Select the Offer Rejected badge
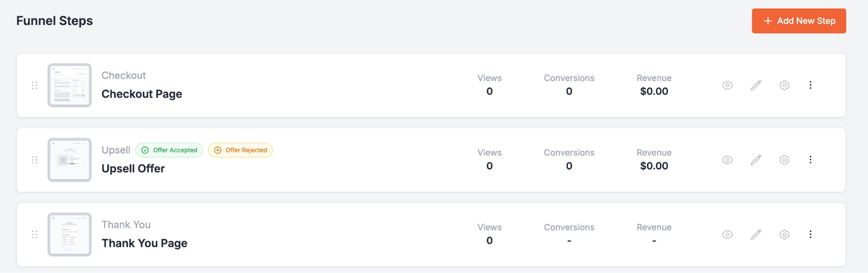The width and height of the screenshot is (868, 273). coord(240,150)
